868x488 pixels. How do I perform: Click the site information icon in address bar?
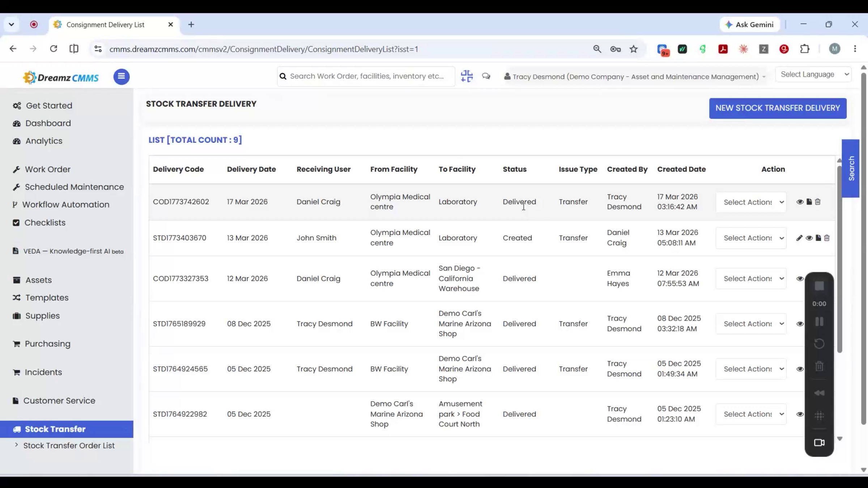(x=98, y=49)
